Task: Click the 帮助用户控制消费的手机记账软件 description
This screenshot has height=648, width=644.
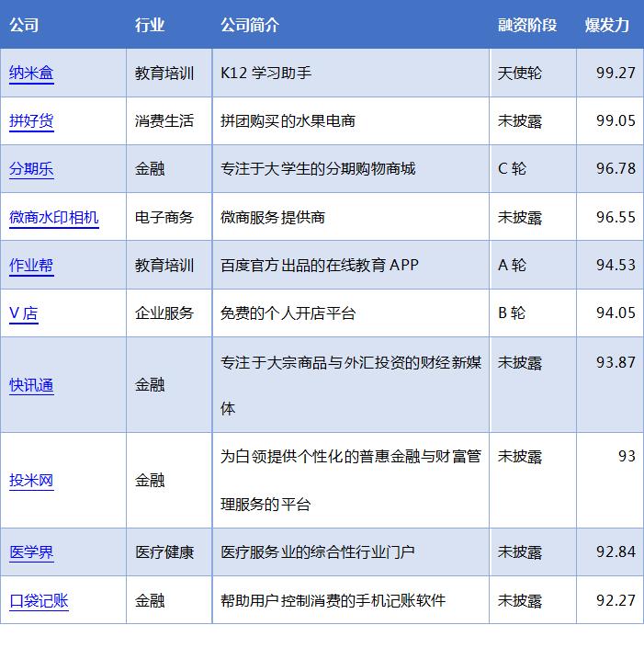Action: click(x=333, y=600)
